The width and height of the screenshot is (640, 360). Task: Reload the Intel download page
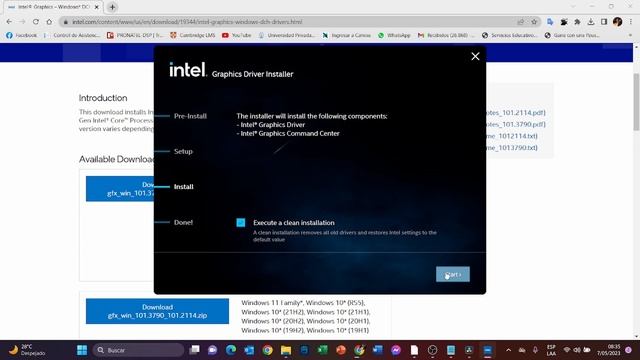36,22
